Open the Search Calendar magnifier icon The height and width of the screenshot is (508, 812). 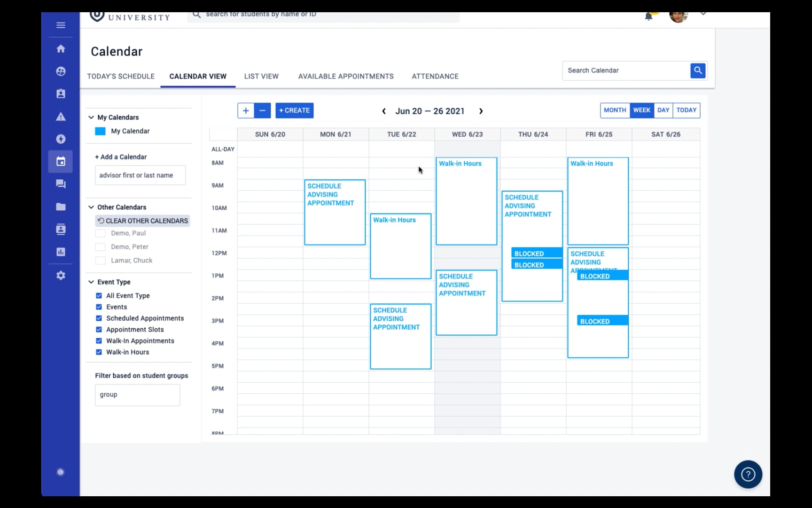(x=698, y=70)
